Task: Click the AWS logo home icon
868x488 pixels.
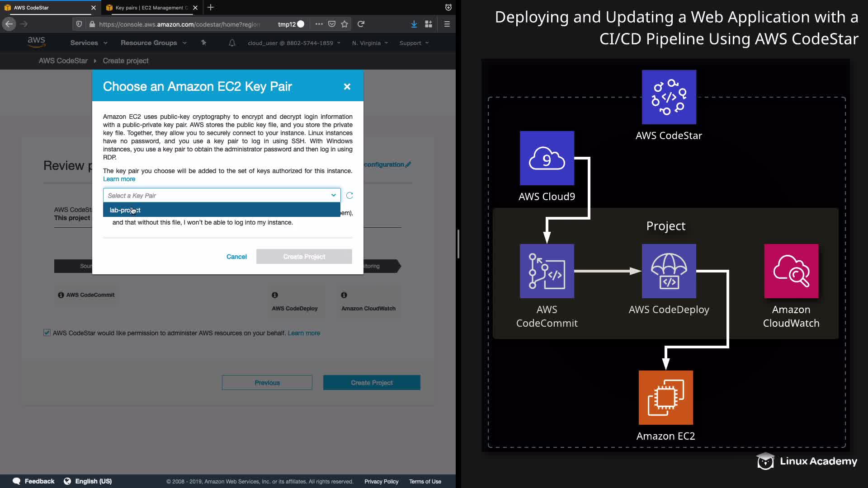Action: coord(36,42)
